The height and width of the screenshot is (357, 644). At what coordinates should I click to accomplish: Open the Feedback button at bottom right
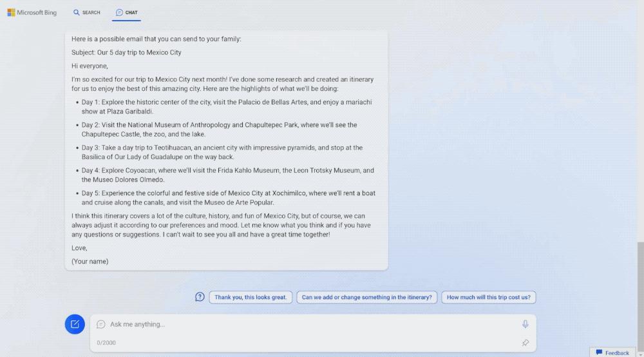[612, 352]
